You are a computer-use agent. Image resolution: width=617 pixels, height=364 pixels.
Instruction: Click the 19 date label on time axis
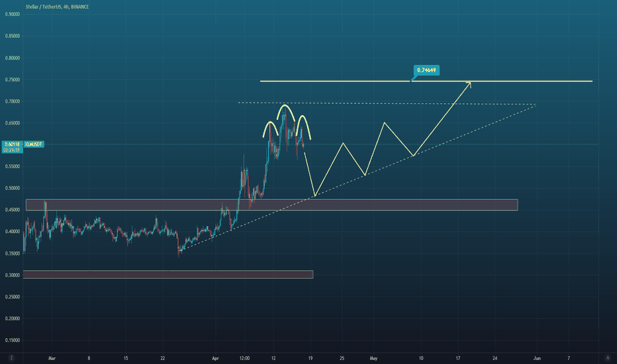(x=310, y=358)
